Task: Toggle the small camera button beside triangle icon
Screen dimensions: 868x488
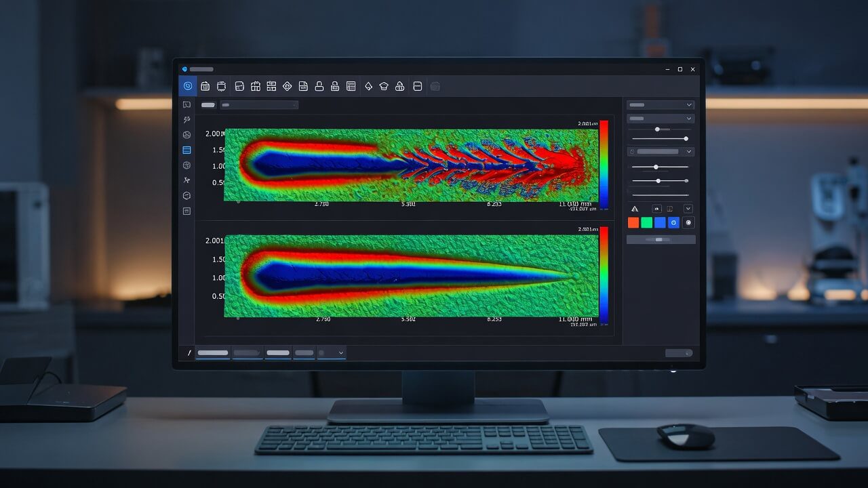Action: click(656, 209)
